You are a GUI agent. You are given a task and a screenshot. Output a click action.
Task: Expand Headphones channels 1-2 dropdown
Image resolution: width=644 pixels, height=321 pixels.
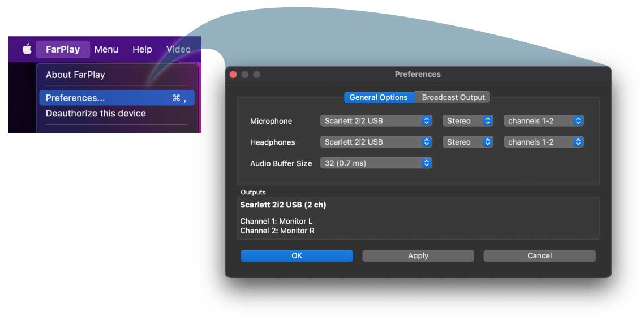click(x=543, y=142)
